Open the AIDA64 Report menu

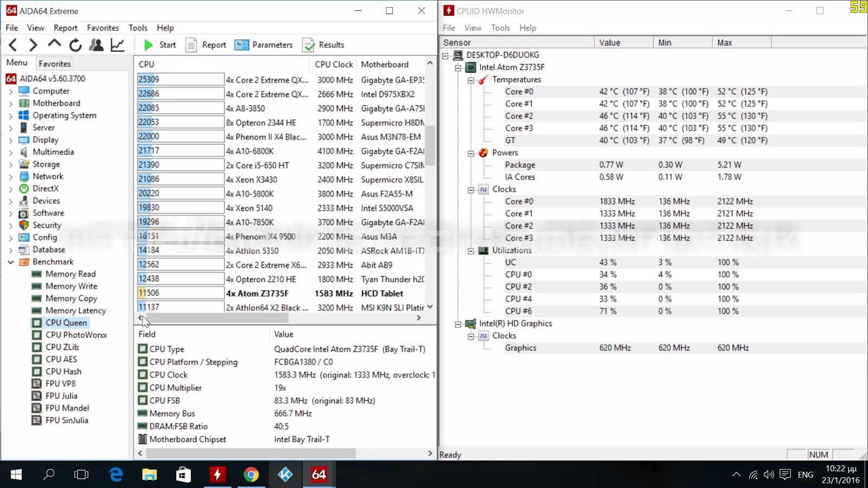click(66, 28)
